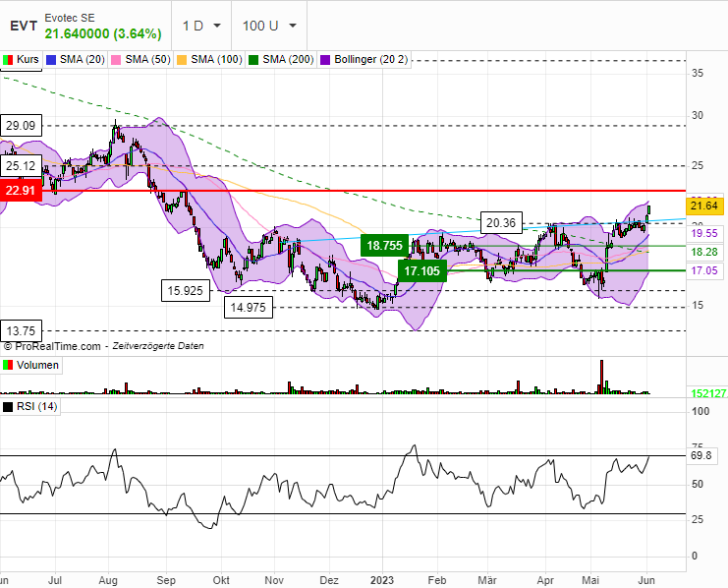Click the EVT ticker symbol
The height and width of the screenshot is (588, 728).
24,26
